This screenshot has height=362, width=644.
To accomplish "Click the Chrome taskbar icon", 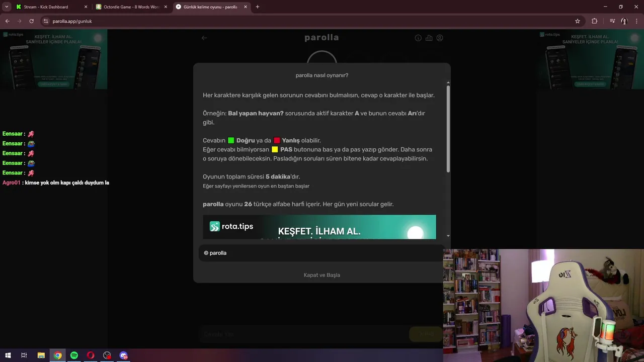I will 58,355.
